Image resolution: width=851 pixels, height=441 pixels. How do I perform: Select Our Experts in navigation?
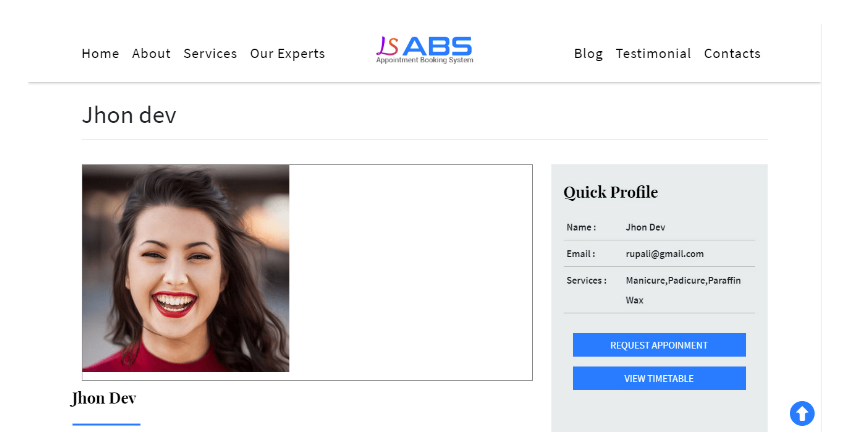[287, 54]
